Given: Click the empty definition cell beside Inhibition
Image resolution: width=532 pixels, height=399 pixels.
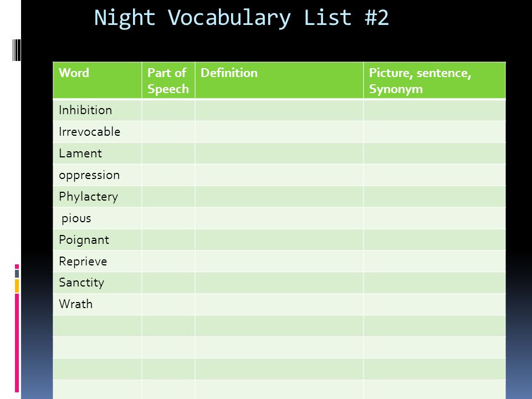Looking at the screenshot, I should 279,110.
